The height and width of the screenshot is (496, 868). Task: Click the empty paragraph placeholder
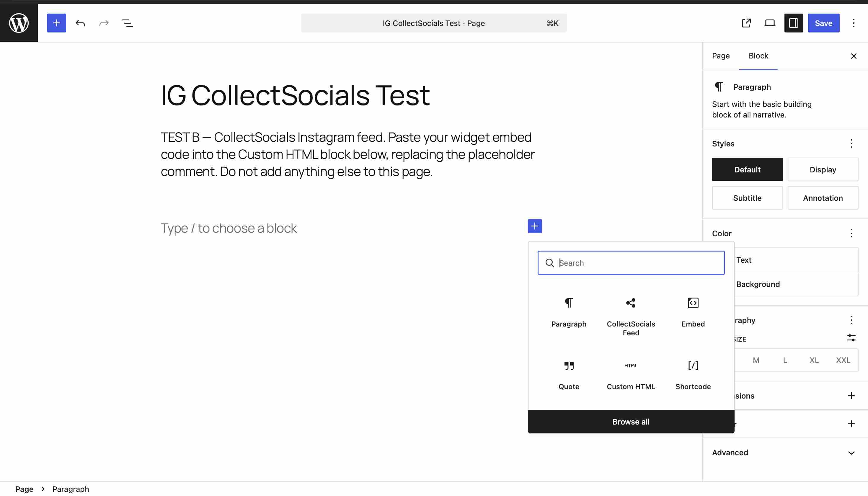tap(228, 228)
